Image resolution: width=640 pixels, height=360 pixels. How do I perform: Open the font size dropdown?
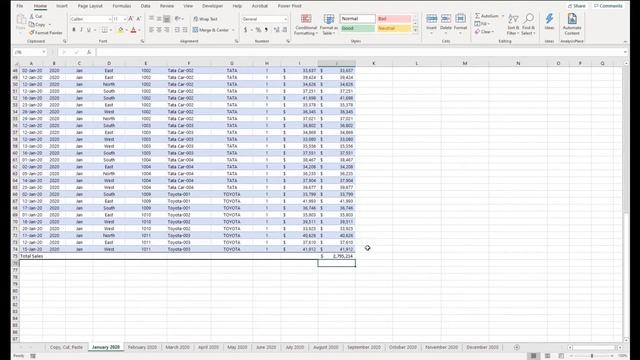point(124,19)
